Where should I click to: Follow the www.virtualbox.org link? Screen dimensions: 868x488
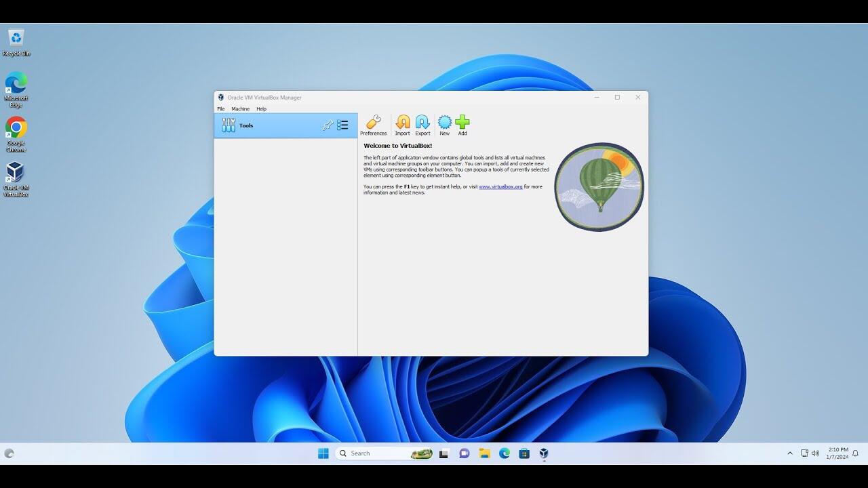500,186
